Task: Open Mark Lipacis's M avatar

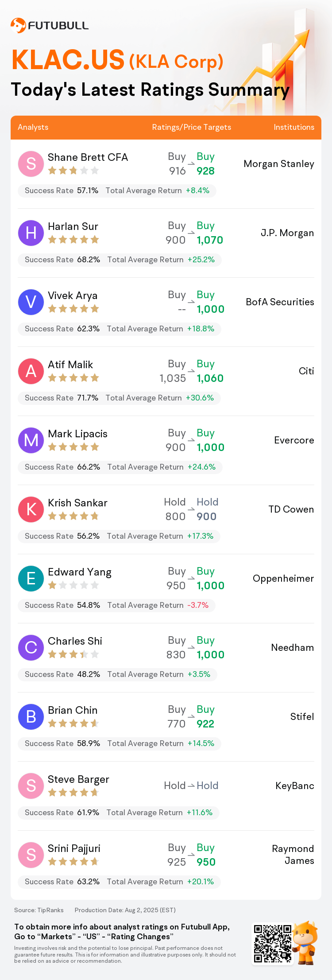Action: 31,440
